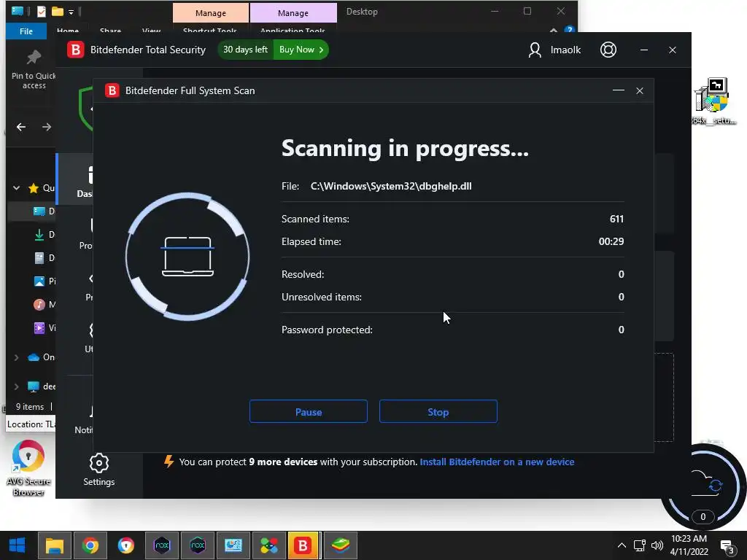Select Desktop item in Explorer navigation pane
Screen dimensions: 747x560
click(x=43, y=211)
